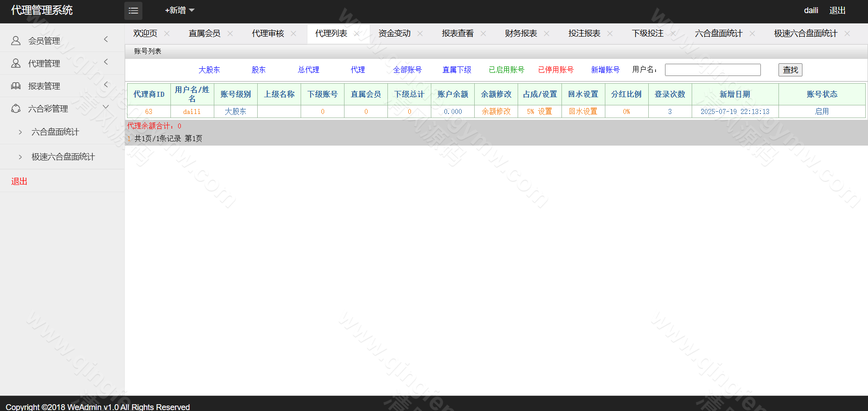Close the 直属会员 tab
Screen dimensions: 868x411
pyautogui.click(x=230, y=33)
